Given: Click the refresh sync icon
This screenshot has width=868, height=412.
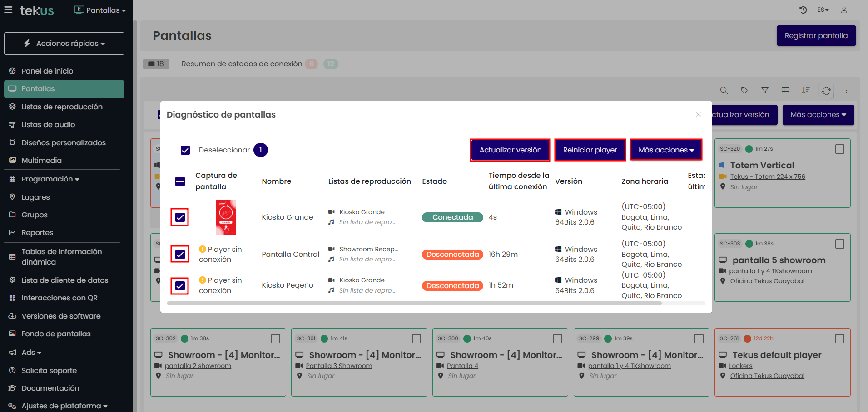Looking at the screenshot, I should tap(826, 91).
